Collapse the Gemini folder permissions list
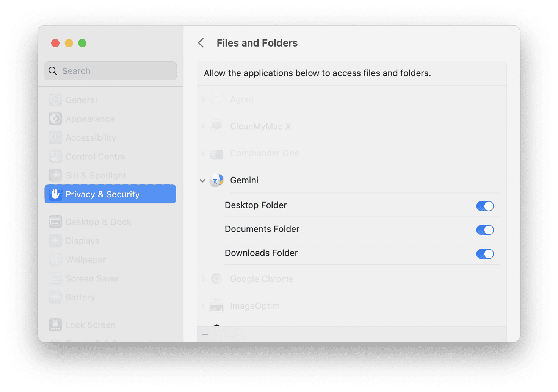 point(202,181)
